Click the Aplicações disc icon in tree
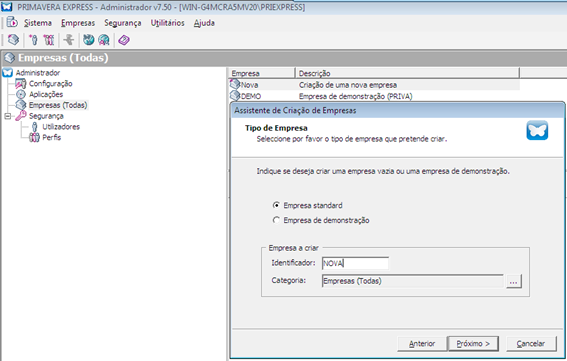This screenshot has height=361, width=567. pos(21,94)
